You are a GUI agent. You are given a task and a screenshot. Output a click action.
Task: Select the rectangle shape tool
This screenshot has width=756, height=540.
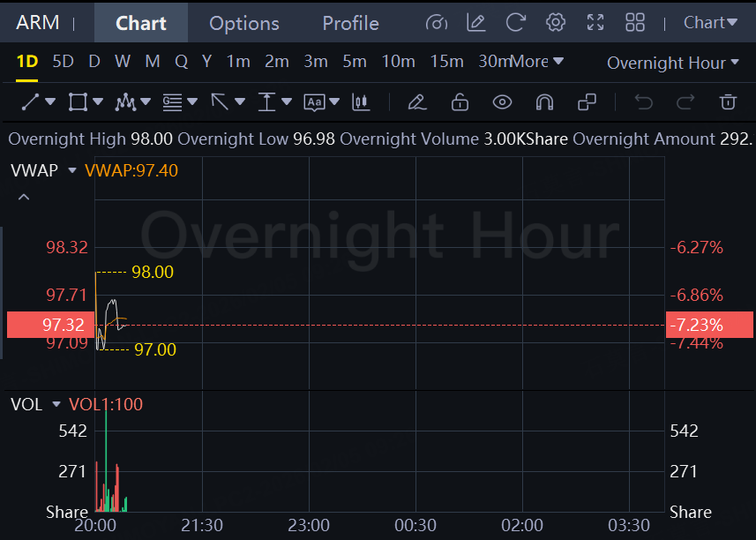pos(78,102)
